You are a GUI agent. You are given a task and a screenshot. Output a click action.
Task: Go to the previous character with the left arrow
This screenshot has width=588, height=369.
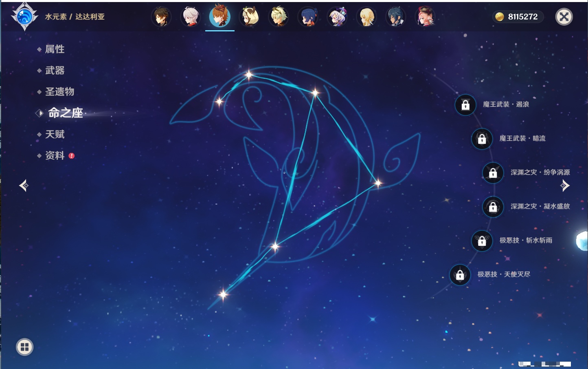pyautogui.click(x=24, y=186)
